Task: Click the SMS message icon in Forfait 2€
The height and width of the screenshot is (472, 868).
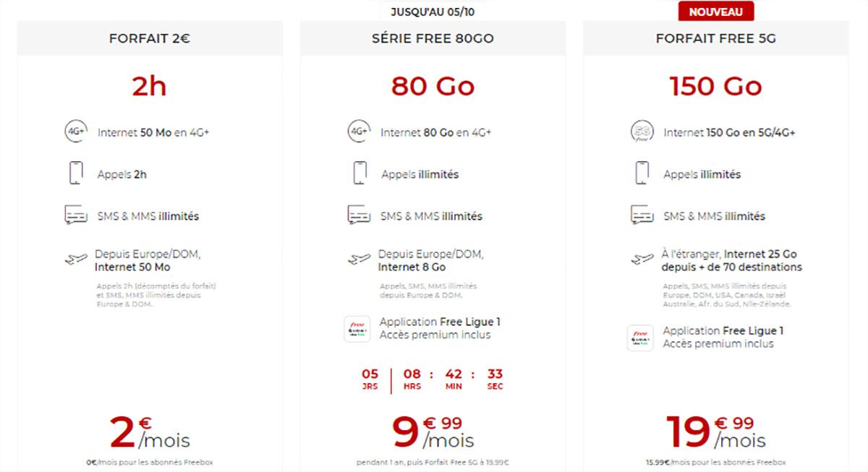Action: coord(76,215)
